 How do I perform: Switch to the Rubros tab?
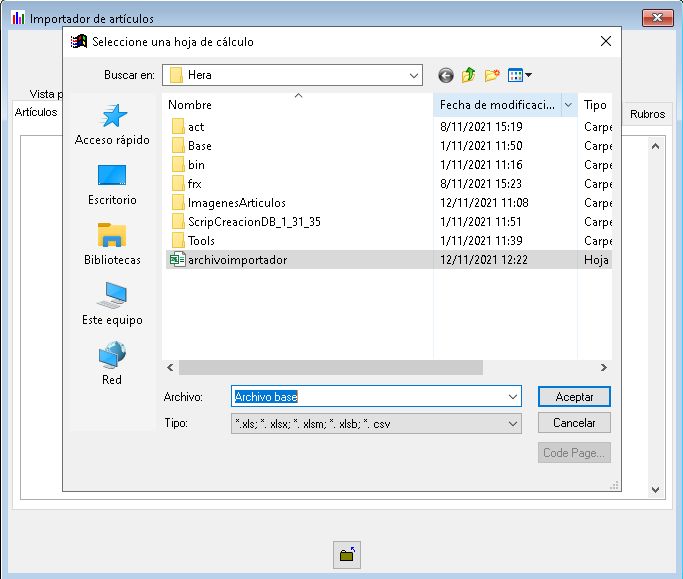coord(647,114)
